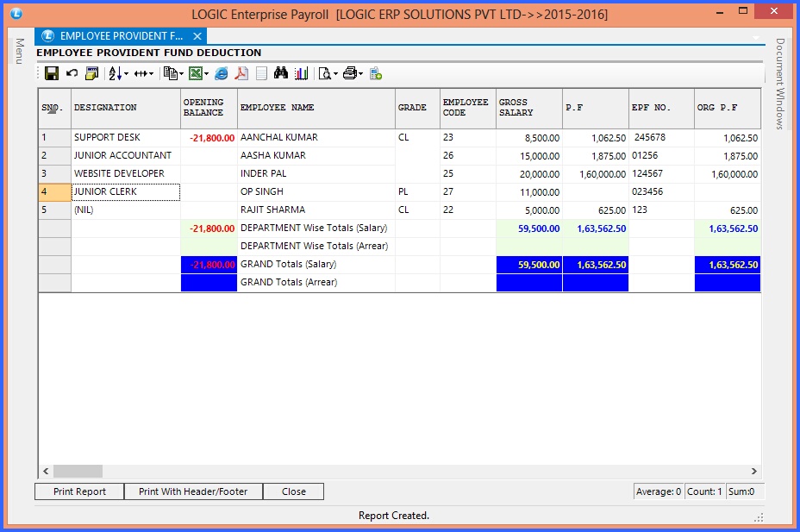The image size is (800, 532).
Task: Save the EPF deduction report
Action: [x=50, y=74]
